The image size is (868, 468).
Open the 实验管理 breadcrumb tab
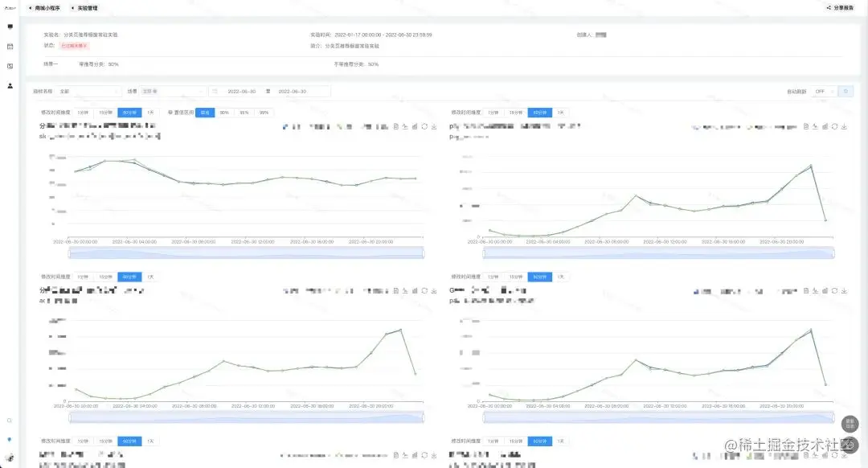click(86, 8)
